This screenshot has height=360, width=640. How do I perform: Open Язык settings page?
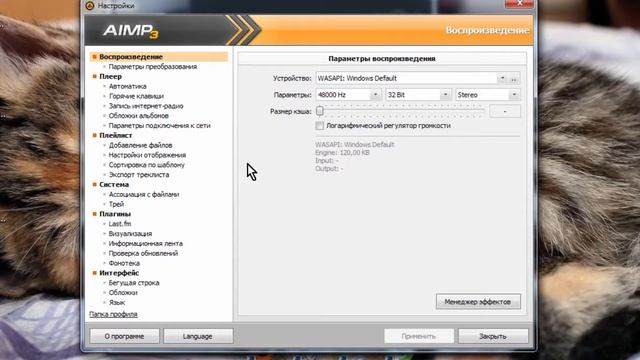[117, 302]
